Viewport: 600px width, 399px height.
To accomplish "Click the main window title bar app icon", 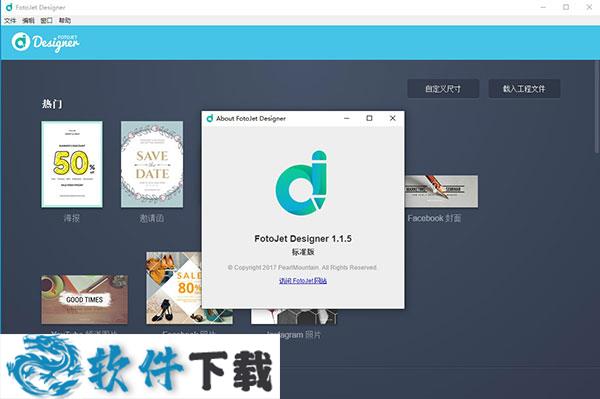I will click(x=8, y=7).
